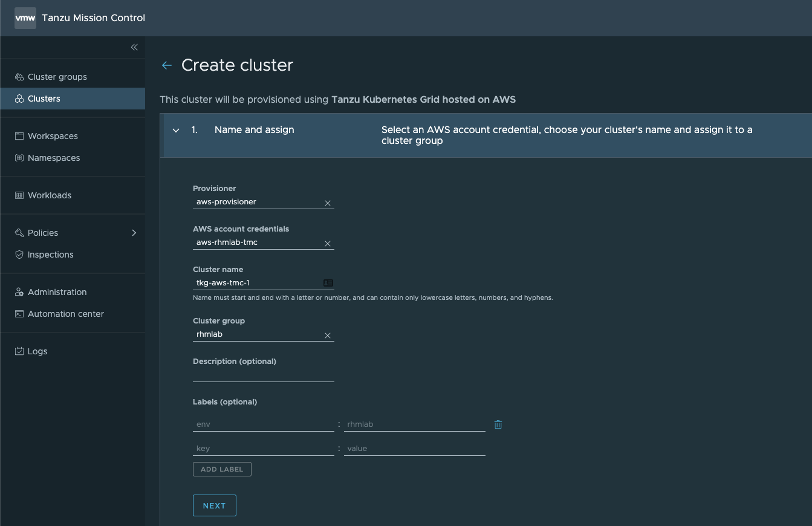
Task: Open Inspections in sidebar
Action: pos(73,255)
